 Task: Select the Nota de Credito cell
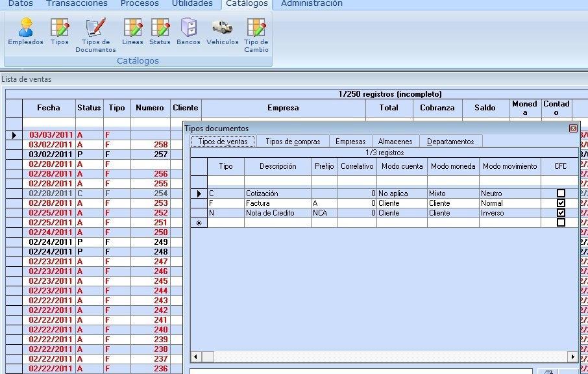(278, 213)
